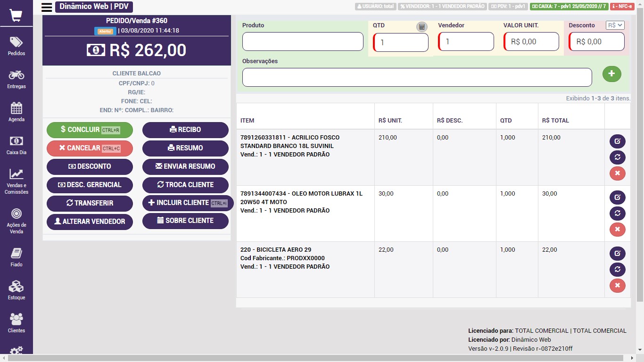The height and width of the screenshot is (362, 644).
Task: Expand the R$ discount type dropdown
Action: 615,25
